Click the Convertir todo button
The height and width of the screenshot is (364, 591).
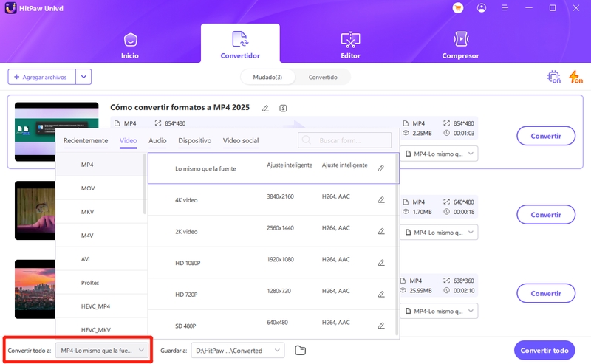544,351
